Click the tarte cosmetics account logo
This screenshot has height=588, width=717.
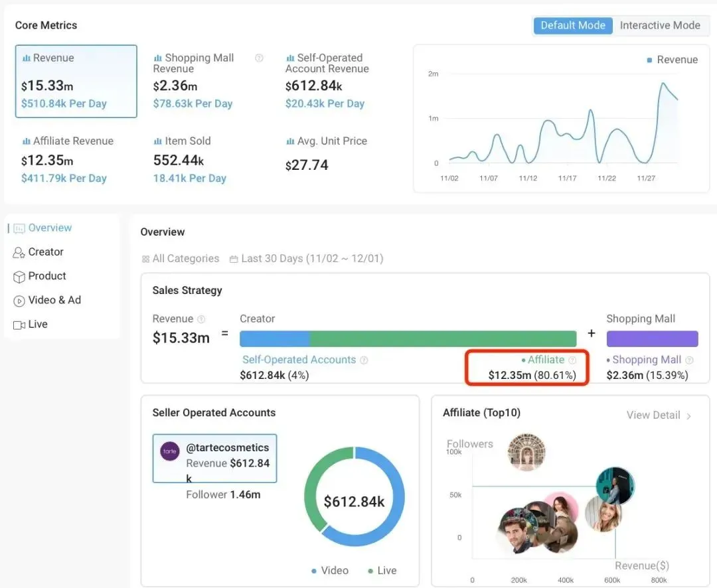(170, 452)
